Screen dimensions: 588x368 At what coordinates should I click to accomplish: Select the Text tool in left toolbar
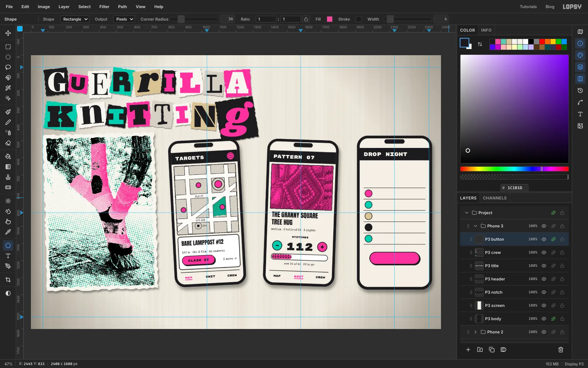[x=8, y=256]
